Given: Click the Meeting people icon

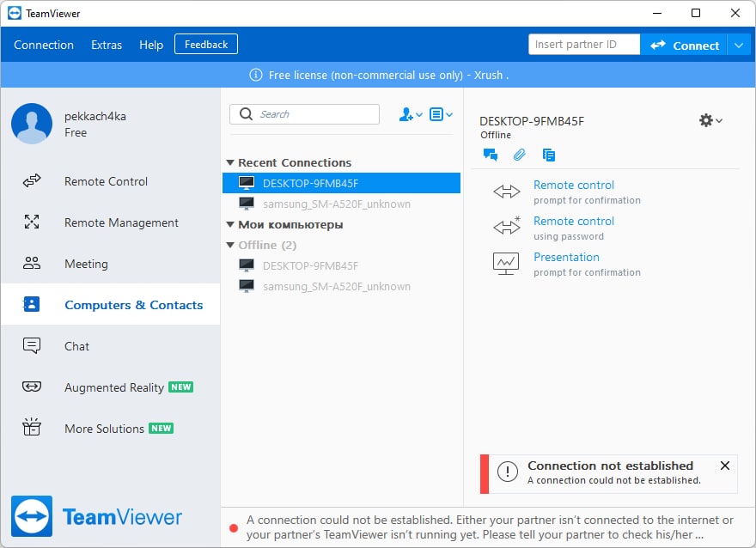Looking at the screenshot, I should click(x=32, y=263).
